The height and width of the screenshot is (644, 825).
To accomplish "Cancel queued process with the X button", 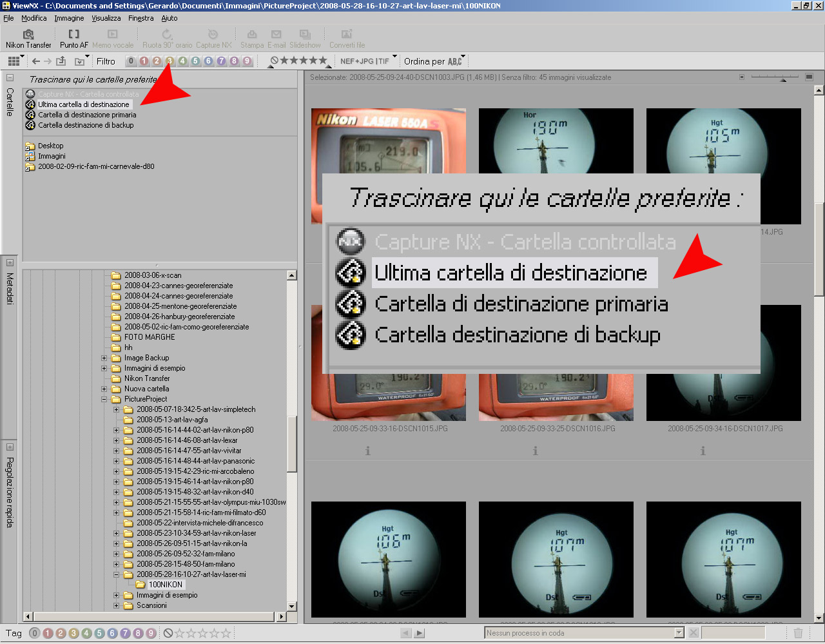I will coord(694,633).
